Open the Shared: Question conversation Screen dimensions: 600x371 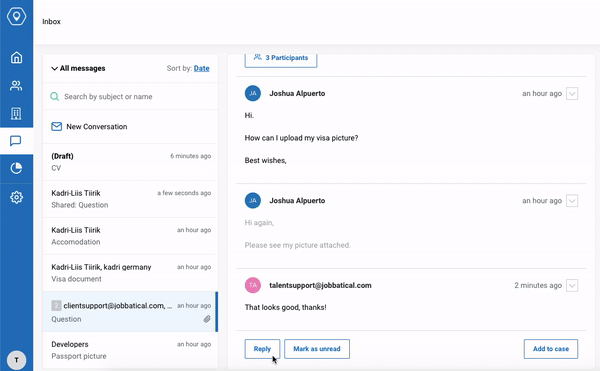click(130, 199)
